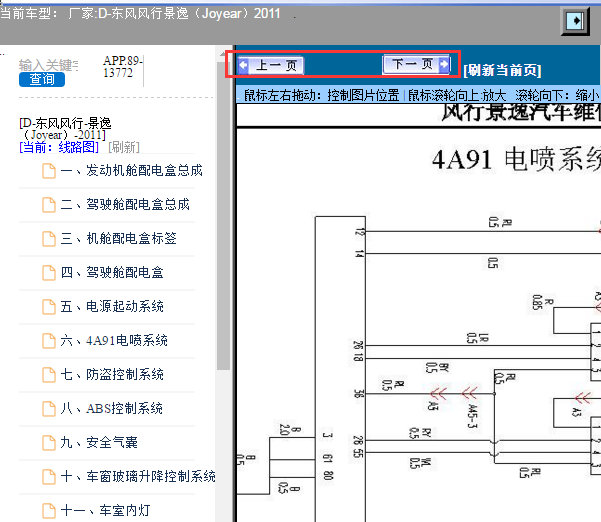This screenshot has height=522, width=601.
Task: Click the 下一页 next page button
Action: point(416,64)
